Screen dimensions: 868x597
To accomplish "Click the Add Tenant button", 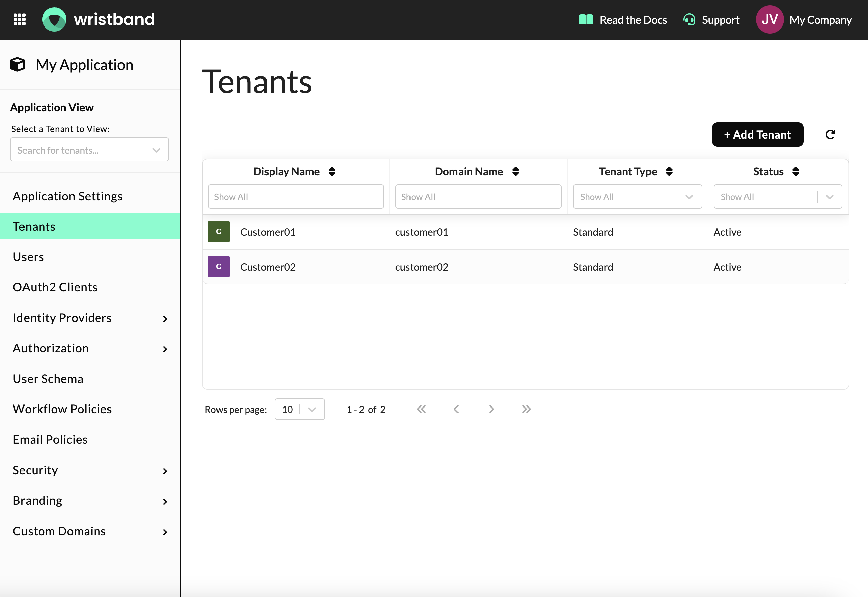I will coord(757,134).
